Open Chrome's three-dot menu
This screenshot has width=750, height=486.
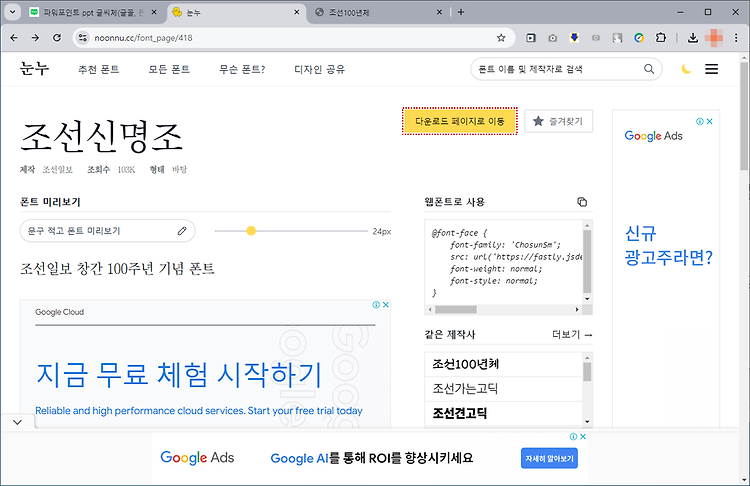(736, 38)
